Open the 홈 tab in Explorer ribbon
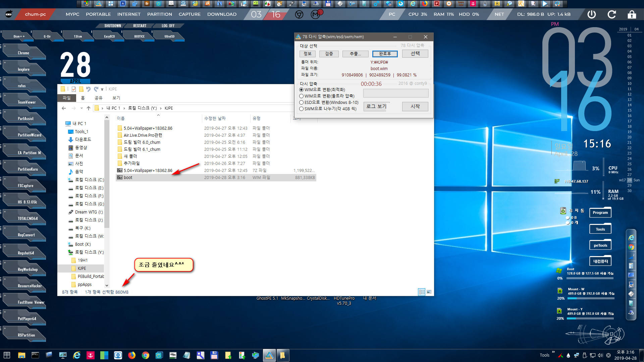Screen dimensions: 644x362 click(83, 98)
